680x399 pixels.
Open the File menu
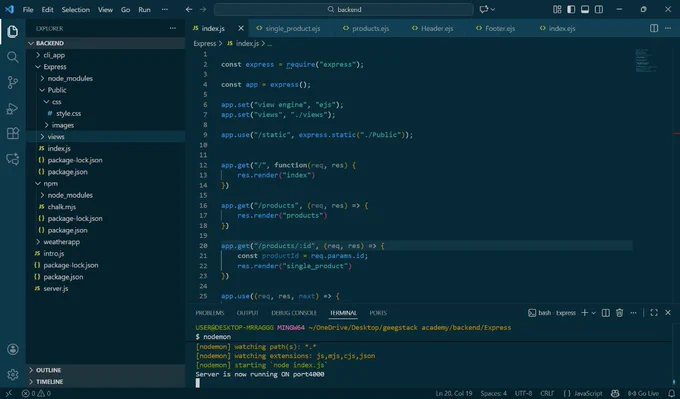[x=28, y=10]
